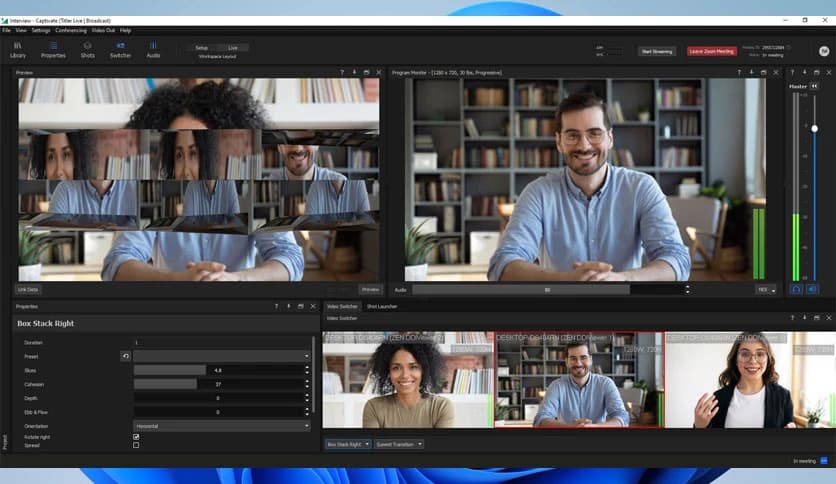Toggle the Properties panel toolbar icon

point(53,50)
